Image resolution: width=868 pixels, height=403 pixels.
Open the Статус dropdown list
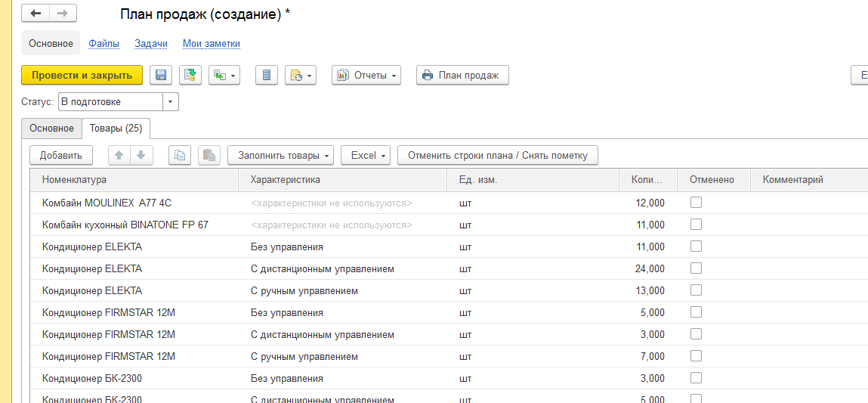pyautogui.click(x=171, y=101)
